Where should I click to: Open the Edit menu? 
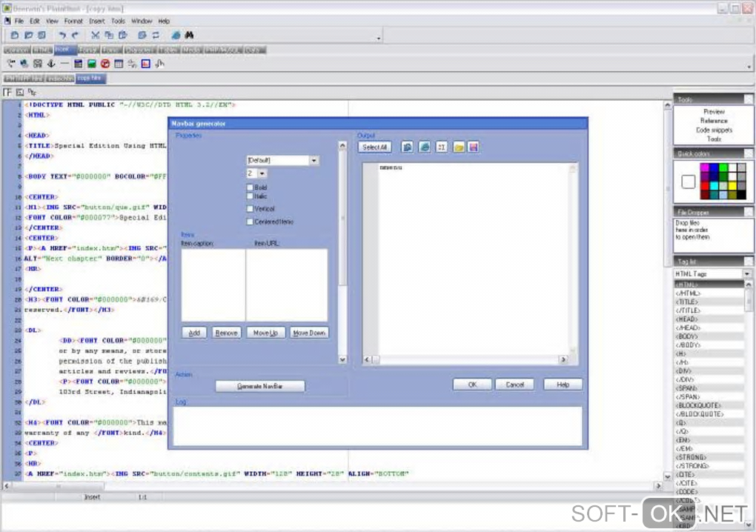tap(35, 21)
